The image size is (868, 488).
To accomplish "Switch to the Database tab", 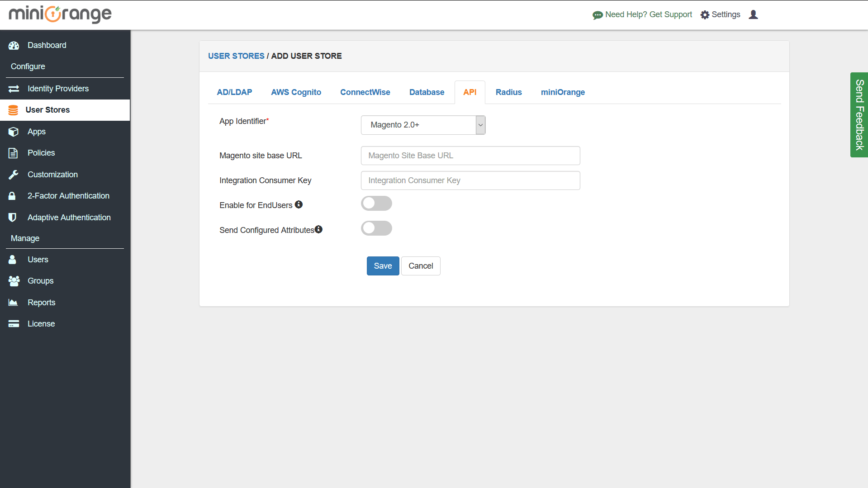I will point(427,92).
